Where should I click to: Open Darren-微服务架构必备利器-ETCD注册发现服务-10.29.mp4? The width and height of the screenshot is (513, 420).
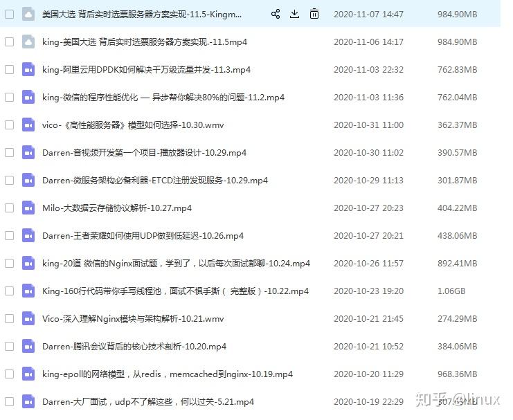pyautogui.click(x=155, y=180)
